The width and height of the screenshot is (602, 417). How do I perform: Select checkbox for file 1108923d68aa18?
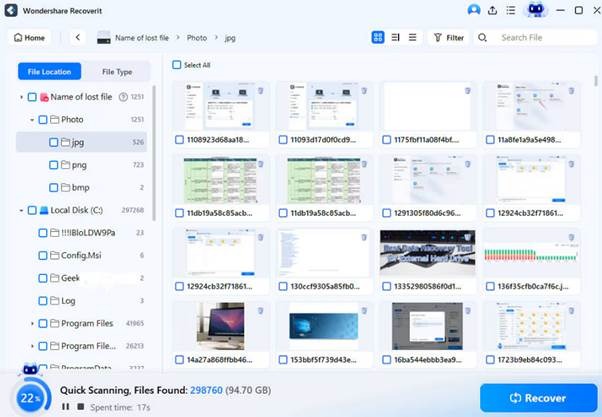(179, 140)
